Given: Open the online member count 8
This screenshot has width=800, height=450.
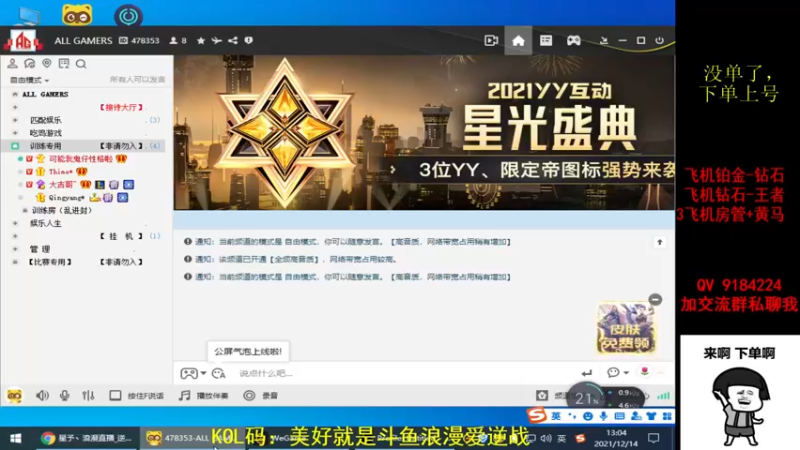Looking at the screenshot, I should [178, 40].
